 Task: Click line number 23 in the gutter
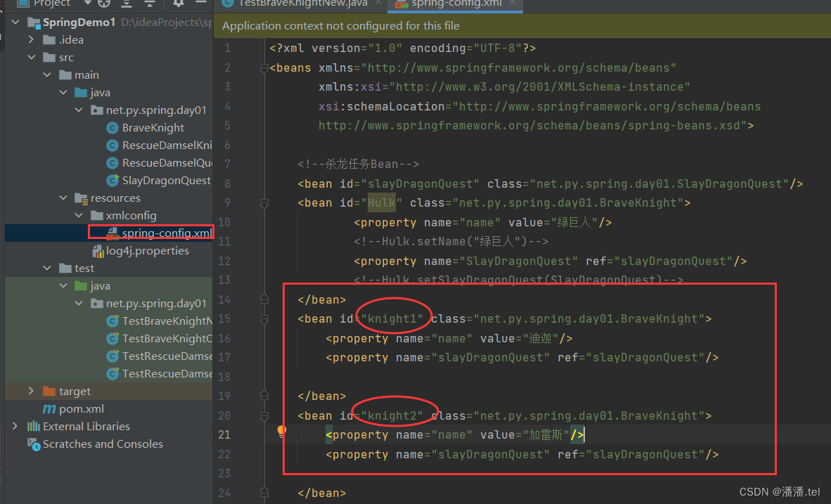(224, 473)
